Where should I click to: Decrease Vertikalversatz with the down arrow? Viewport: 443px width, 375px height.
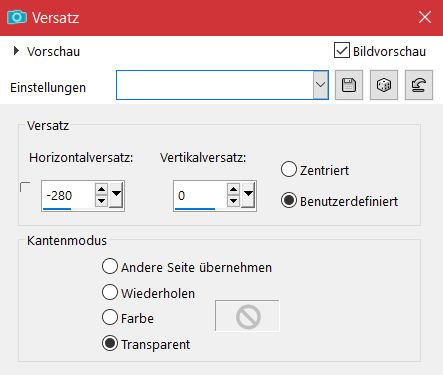coord(233,201)
